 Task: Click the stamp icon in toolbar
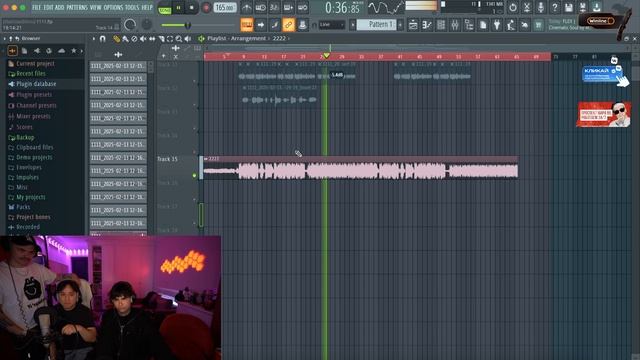coord(302,25)
